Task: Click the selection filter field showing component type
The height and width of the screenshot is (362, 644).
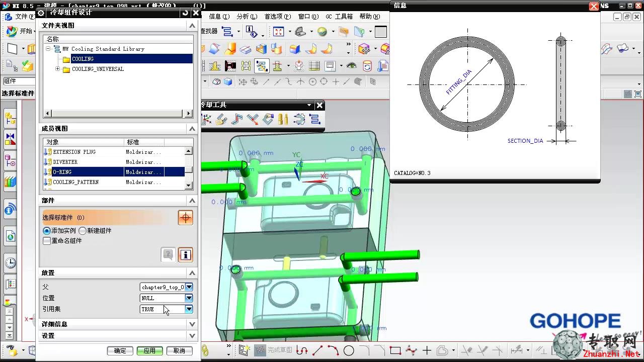Action: [18, 81]
